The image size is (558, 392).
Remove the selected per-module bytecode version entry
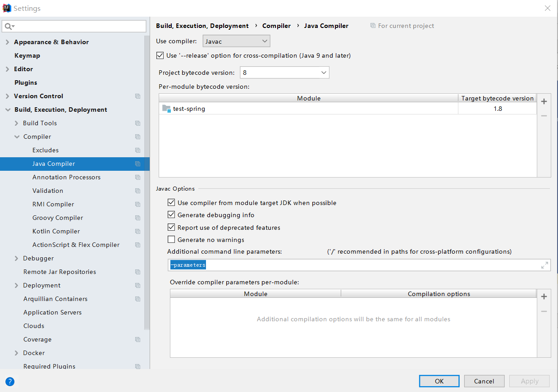coord(544,116)
